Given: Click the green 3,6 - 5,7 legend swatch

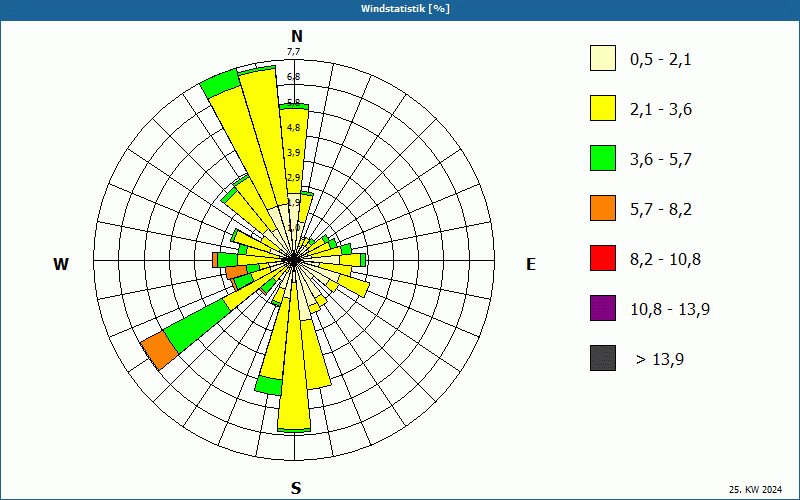Looking at the screenshot, I should 603,158.
